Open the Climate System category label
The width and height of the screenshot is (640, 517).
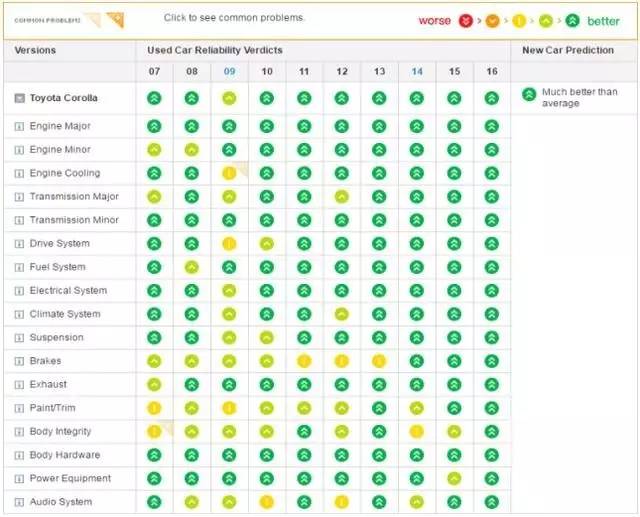coord(65,314)
